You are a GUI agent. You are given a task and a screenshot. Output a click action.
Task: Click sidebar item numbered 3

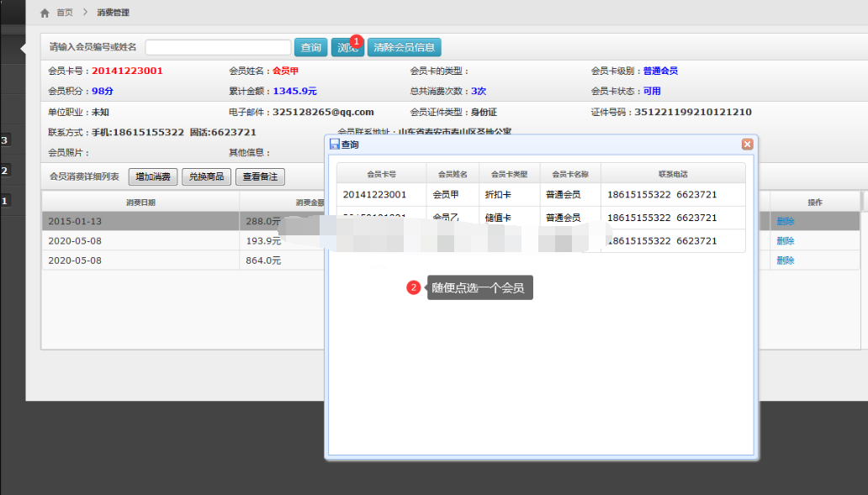point(4,140)
